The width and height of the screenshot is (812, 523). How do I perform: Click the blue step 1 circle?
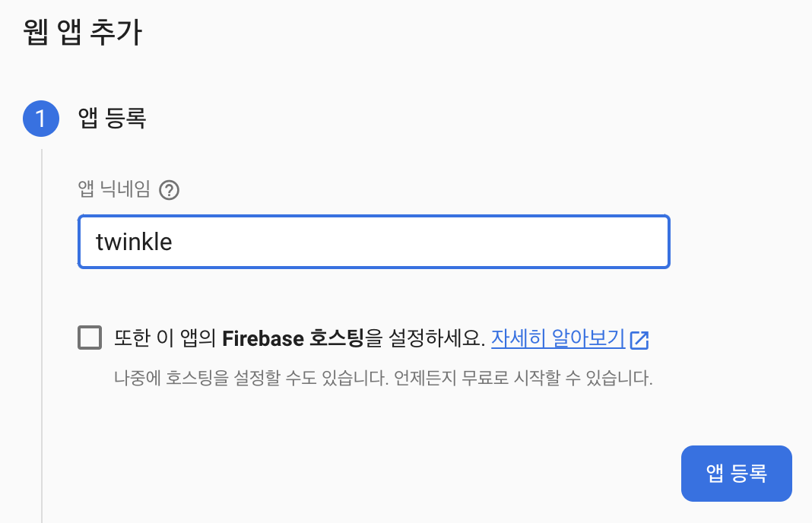[x=41, y=119]
